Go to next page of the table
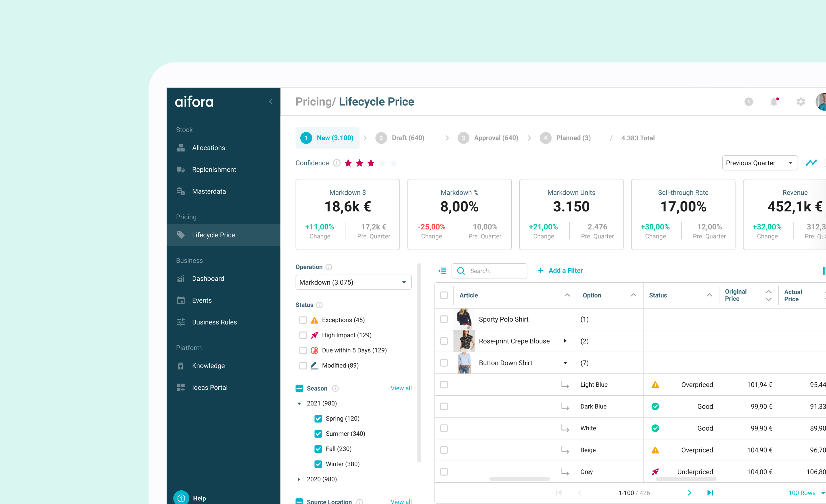The image size is (826, 504). 690,493
